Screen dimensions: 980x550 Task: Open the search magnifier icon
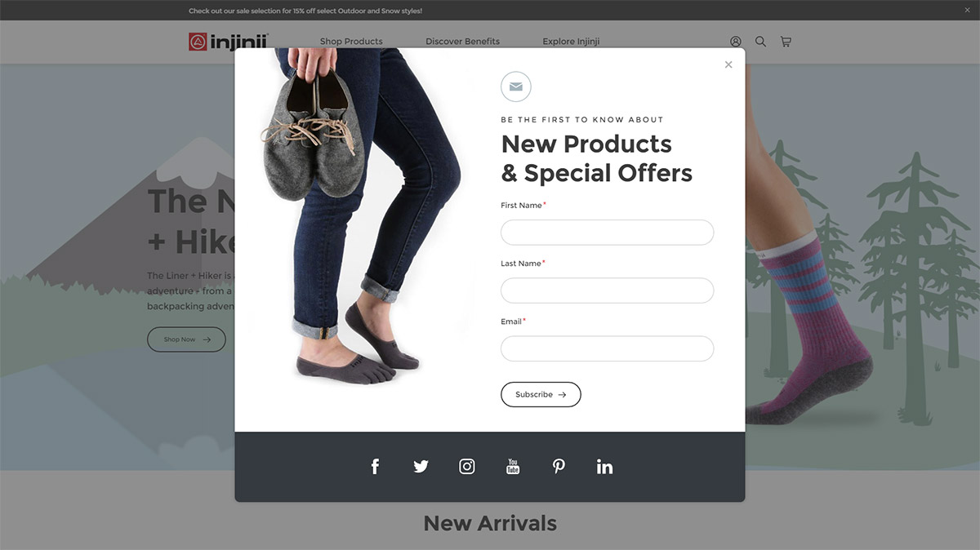click(x=760, y=42)
